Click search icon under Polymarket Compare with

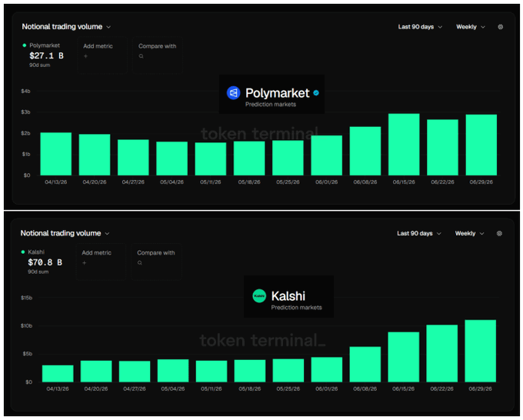[x=141, y=56]
